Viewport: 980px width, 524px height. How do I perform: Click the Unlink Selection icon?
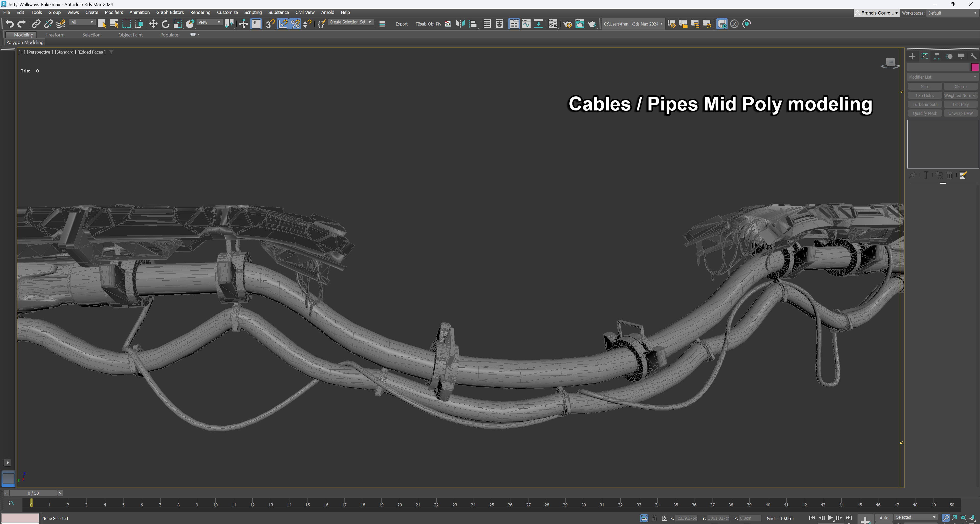coord(48,24)
